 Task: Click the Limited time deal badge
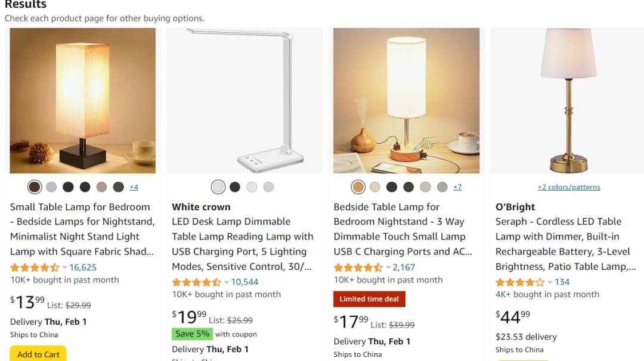(369, 299)
